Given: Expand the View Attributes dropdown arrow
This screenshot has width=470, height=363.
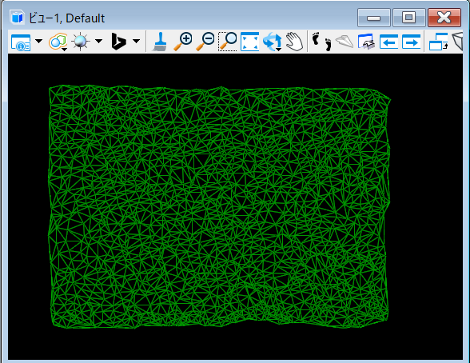Looking at the screenshot, I should pyautogui.click(x=39, y=41).
